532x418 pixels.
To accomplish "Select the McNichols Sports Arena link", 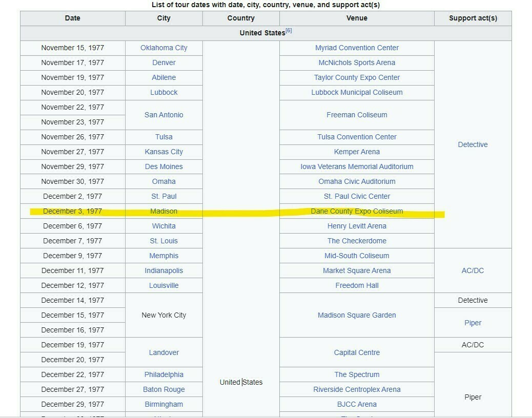I will [x=356, y=62].
